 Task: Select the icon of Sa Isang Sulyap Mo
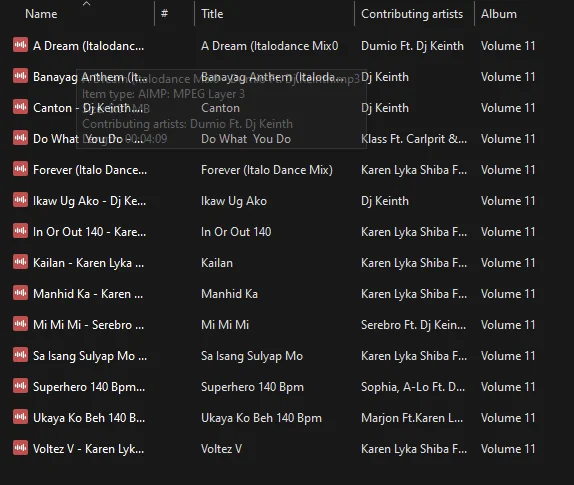[x=20, y=355]
